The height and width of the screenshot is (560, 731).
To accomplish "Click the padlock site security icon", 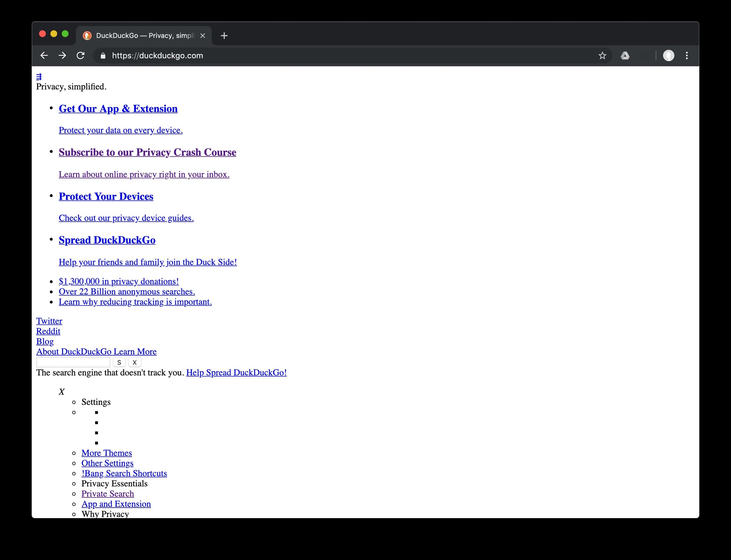I will tap(103, 56).
